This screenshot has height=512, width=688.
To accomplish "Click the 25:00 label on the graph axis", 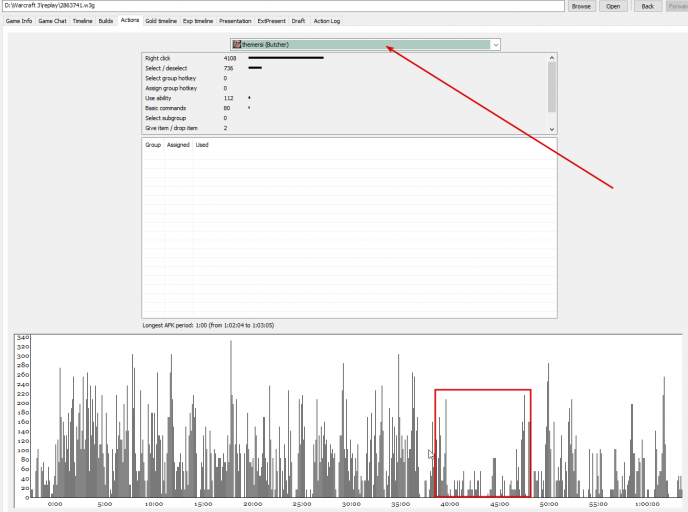I will pyautogui.click(x=302, y=504).
